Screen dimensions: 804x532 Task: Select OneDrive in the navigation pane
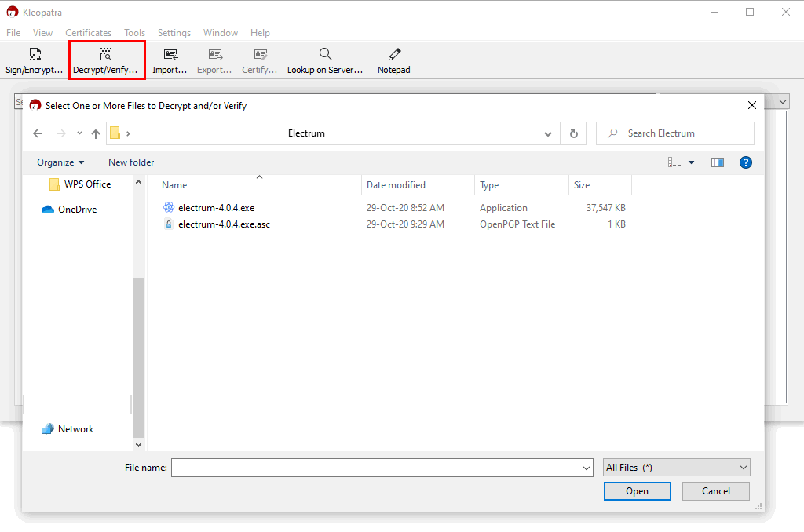[76, 210]
